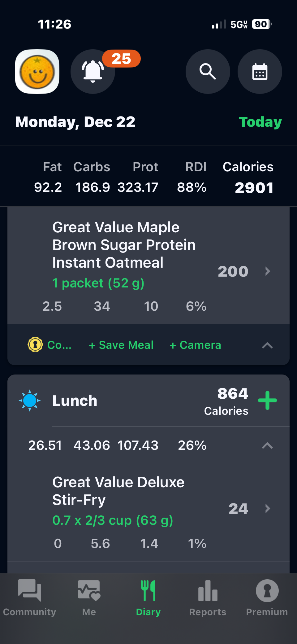This screenshot has height=644, width=297.
Task: Open Deluxe Stir-Fry details chevron
Action: [268, 508]
